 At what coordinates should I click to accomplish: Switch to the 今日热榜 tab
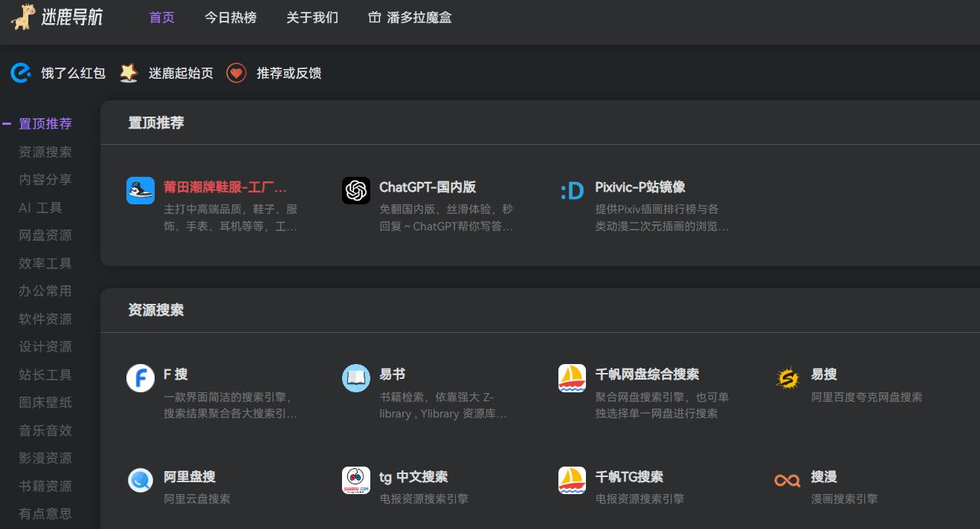coord(231,17)
